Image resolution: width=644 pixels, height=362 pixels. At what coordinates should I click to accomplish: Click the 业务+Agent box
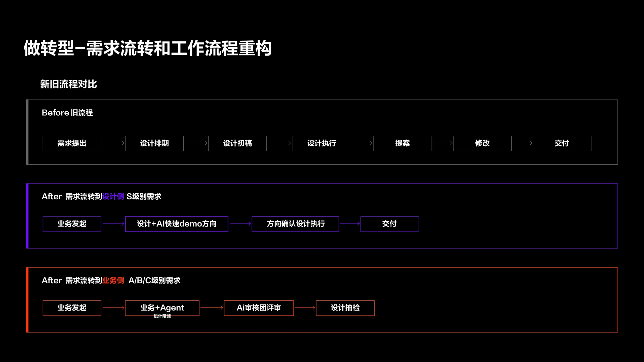162,308
